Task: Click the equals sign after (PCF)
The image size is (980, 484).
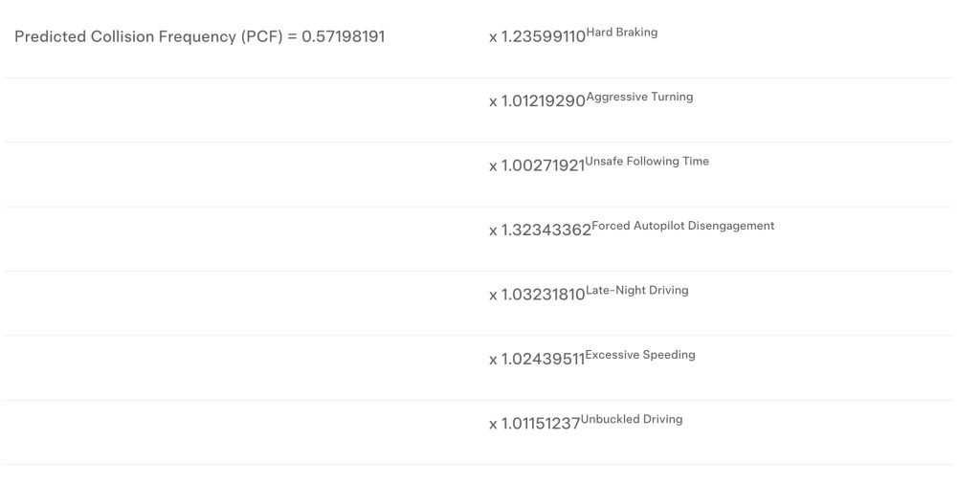Action: 293,36
